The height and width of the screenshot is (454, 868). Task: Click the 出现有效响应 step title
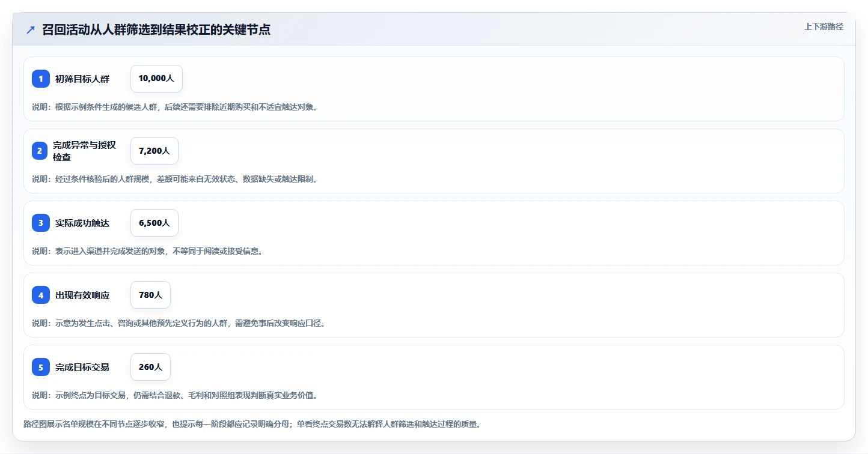point(82,295)
